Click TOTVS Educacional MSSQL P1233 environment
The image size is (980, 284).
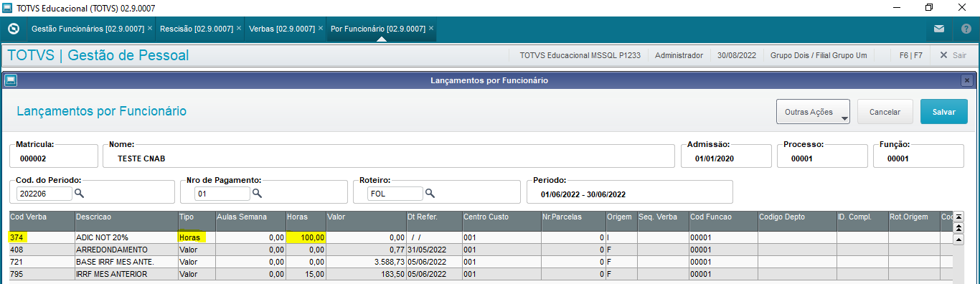[x=580, y=55]
